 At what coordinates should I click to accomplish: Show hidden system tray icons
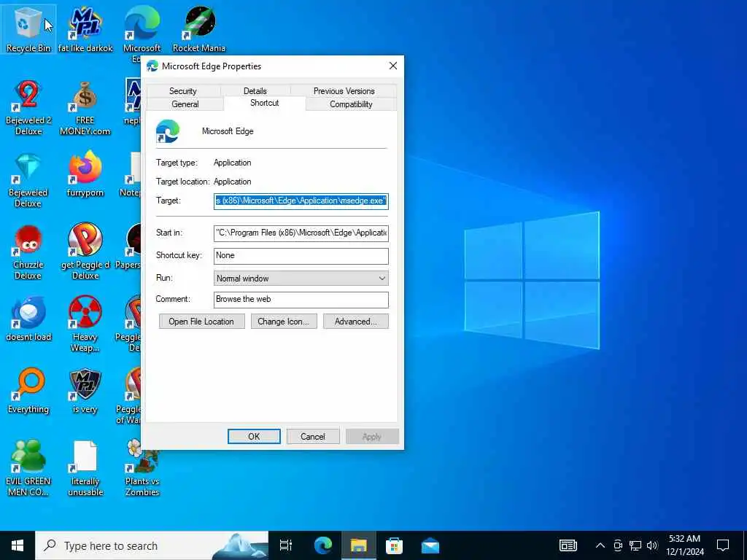pos(600,545)
